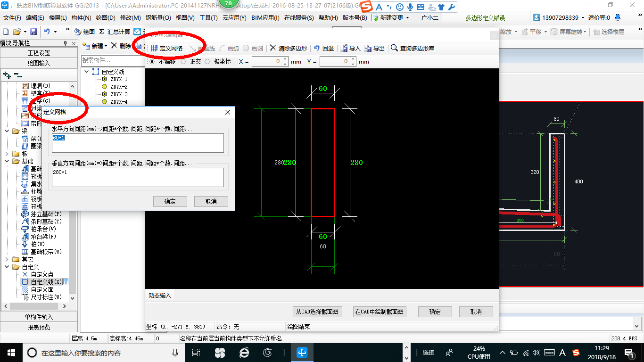Image resolution: width=644 pixels, height=362 pixels.
Task: Open the 文件(F) menu
Action: coord(12,18)
